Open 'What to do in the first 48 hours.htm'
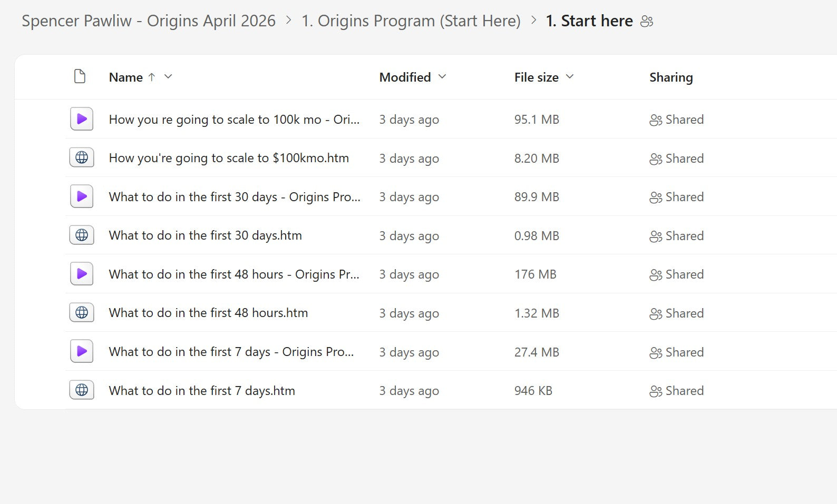Image resolution: width=837 pixels, height=504 pixels. click(208, 313)
